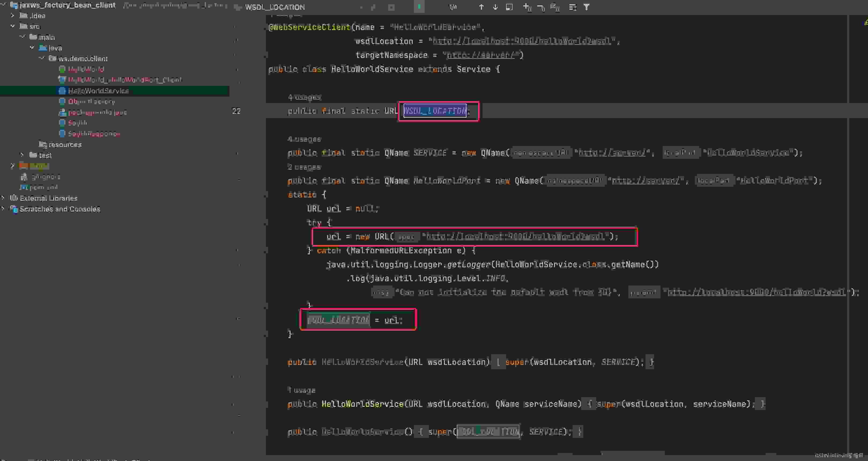Click the '1 usage' hint above two-arg constructor

pos(302,390)
